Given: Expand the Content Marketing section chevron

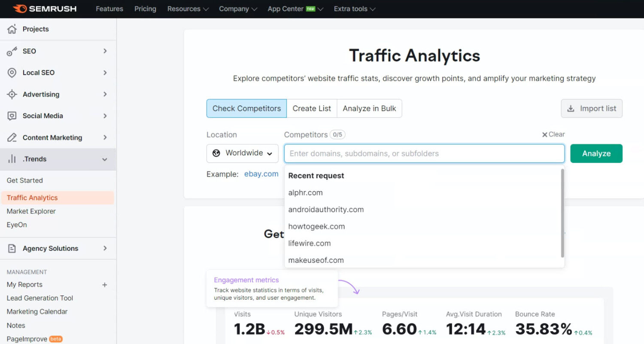Looking at the screenshot, I should (105, 137).
